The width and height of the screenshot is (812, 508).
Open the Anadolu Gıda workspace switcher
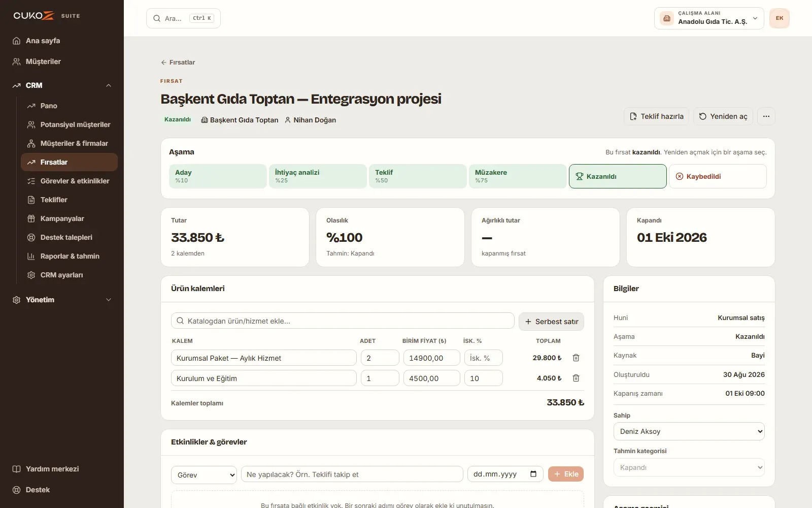[709, 18]
